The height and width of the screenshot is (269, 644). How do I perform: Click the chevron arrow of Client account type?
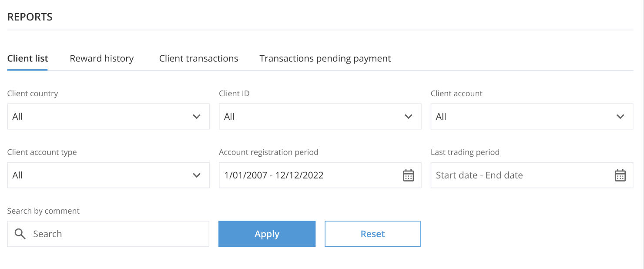197,175
